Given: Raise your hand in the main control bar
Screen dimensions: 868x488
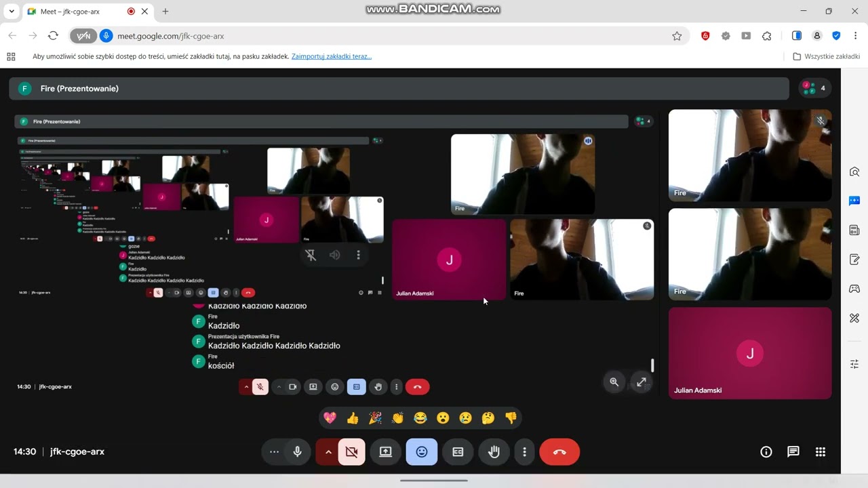Looking at the screenshot, I should 494,452.
